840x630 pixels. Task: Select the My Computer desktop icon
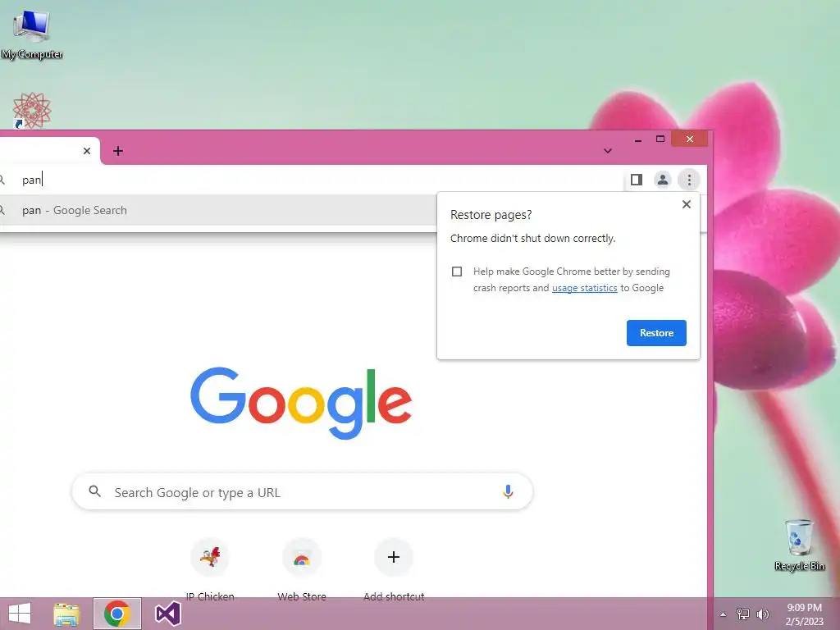coord(32,34)
